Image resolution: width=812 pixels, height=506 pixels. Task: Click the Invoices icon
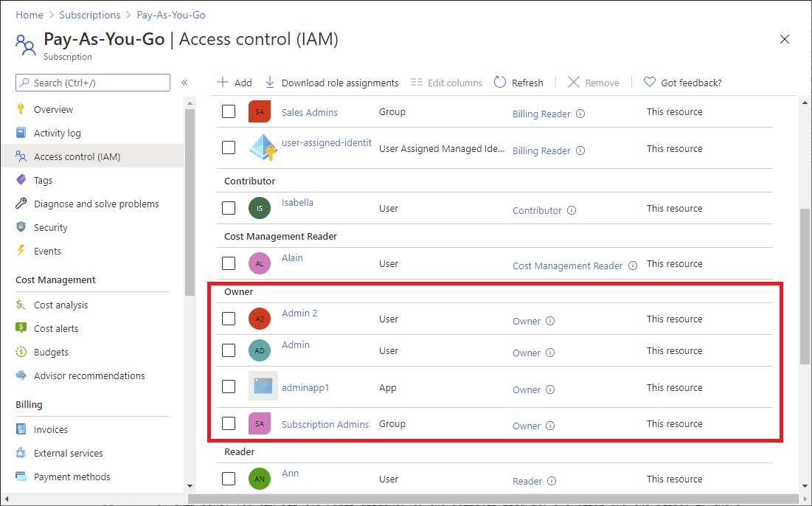(21, 429)
